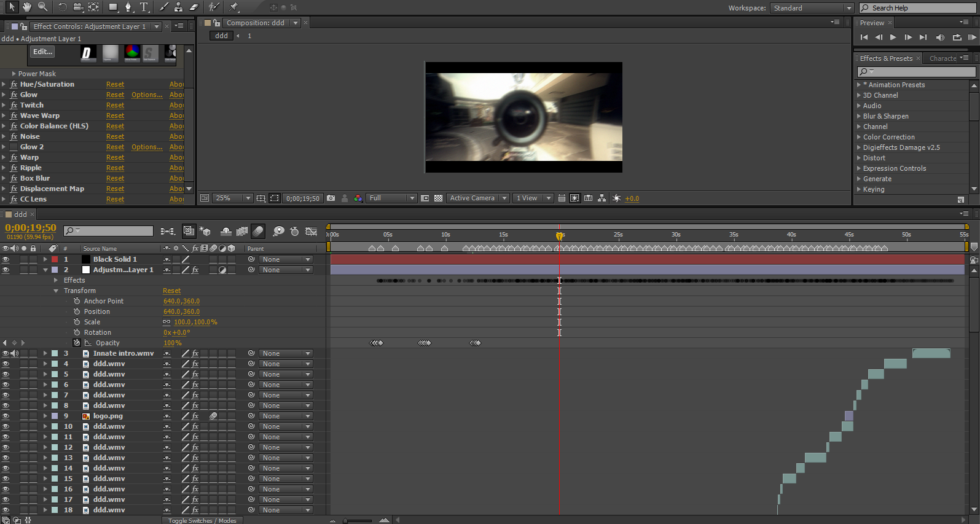Select the Selection arrow tool
This screenshot has height=524, width=980.
12,7
